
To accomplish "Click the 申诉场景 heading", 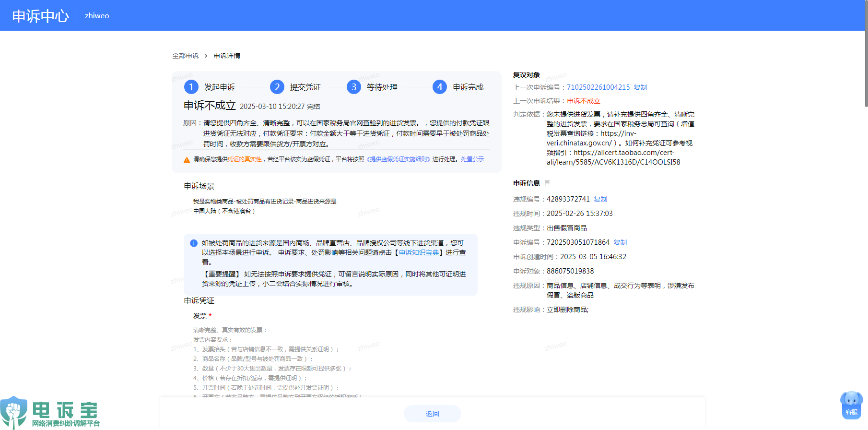I will pos(199,186).
